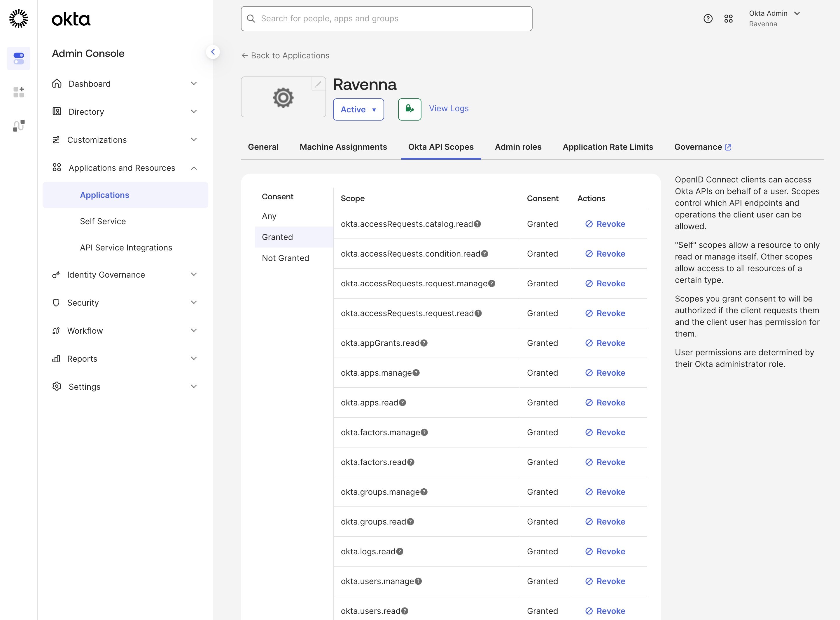The image size is (840, 620).
Task: Expand the Directory menu chevron
Action: click(x=194, y=112)
